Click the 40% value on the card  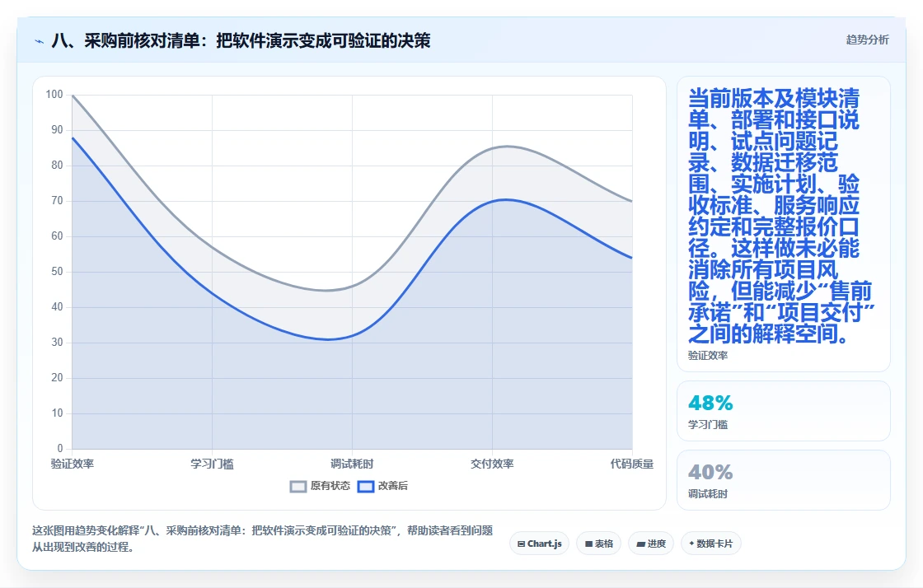710,472
